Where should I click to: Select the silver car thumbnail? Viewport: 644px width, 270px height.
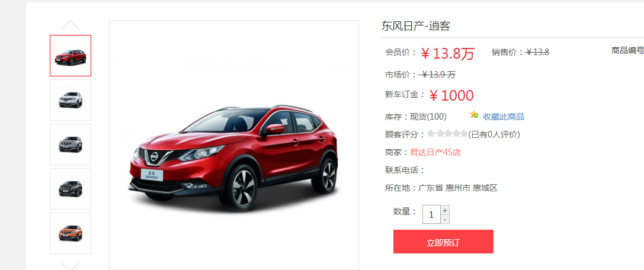[71, 144]
